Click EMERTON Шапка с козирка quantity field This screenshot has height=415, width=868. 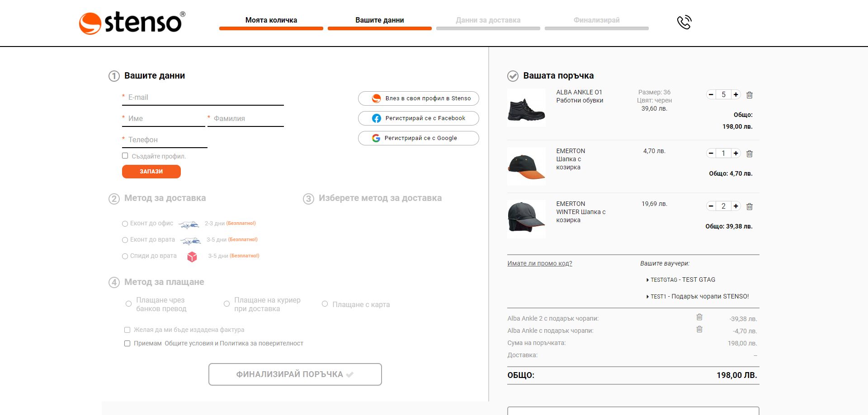tap(723, 153)
